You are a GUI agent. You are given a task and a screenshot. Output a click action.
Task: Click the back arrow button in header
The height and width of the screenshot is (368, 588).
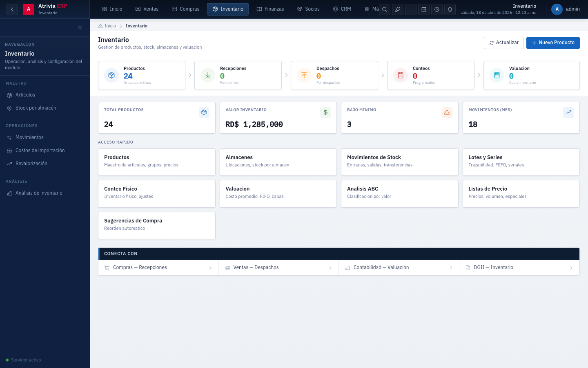click(12, 9)
